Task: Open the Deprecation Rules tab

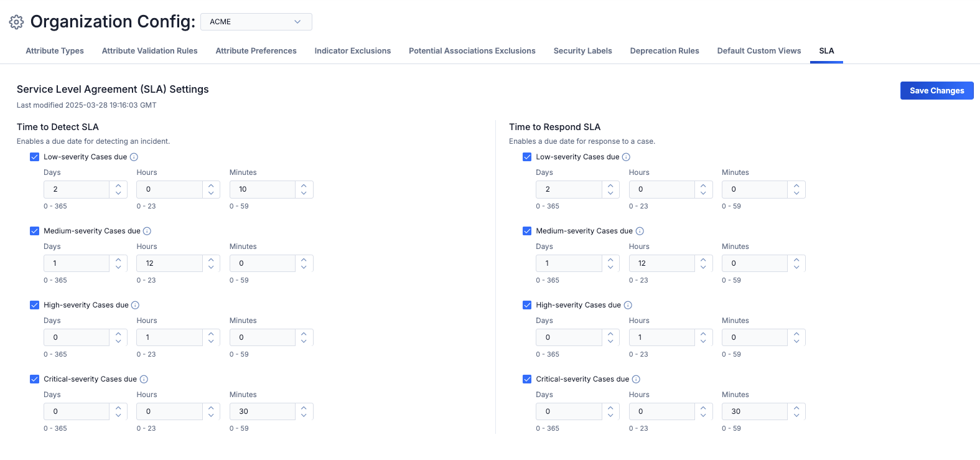Action: [665, 51]
